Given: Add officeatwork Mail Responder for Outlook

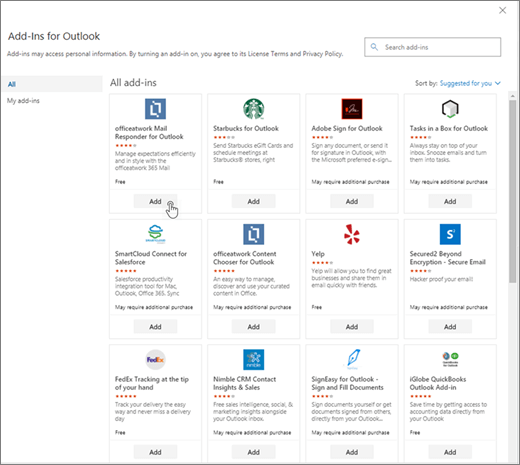Looking at the screenshot, I should (155, 201).
